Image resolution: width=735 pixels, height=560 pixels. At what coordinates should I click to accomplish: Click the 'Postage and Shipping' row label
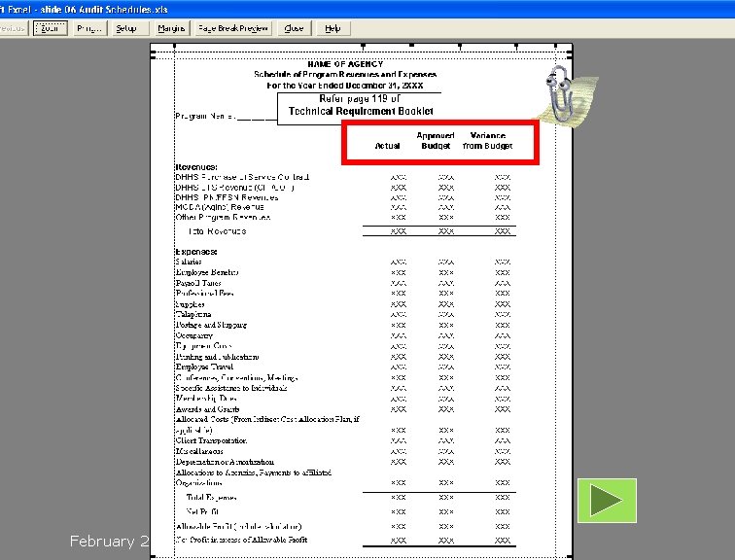point(211,325)
